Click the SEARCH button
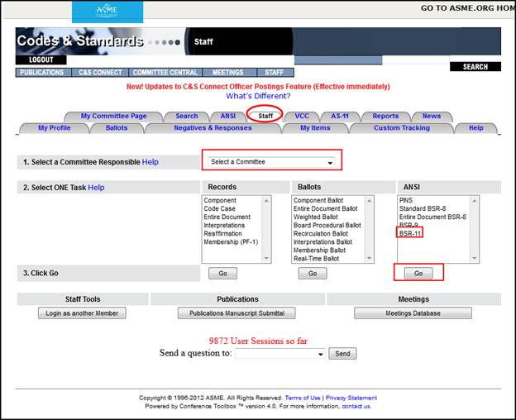This screenshot has width=516, height=420. click(475, 67)
